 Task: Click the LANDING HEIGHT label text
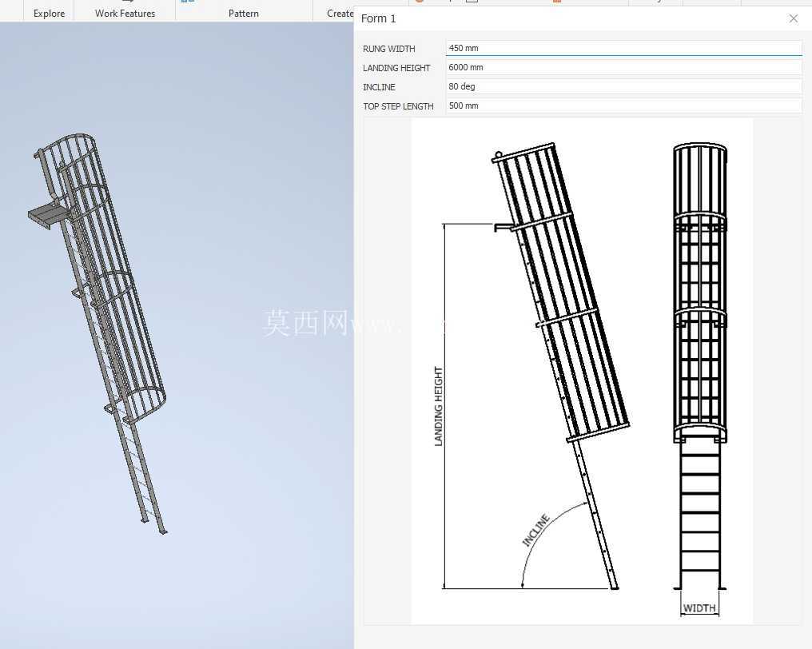[x=396, y=68]
